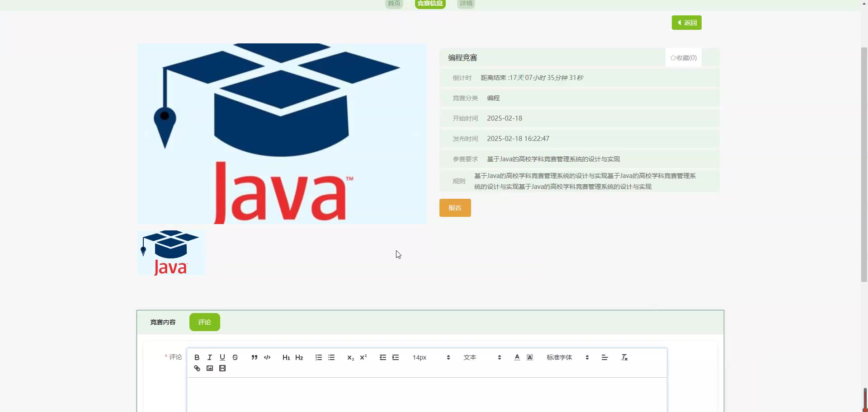Screen dimensions: 868x412
Task: Create a bulleted list
Action: [x=331, y=357]
